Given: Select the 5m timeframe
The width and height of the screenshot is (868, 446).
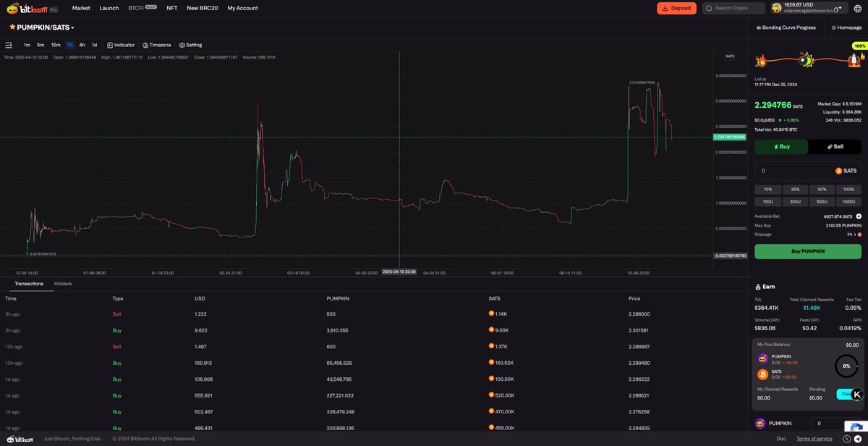Looking at the screenshot, I should coord(41,45).
